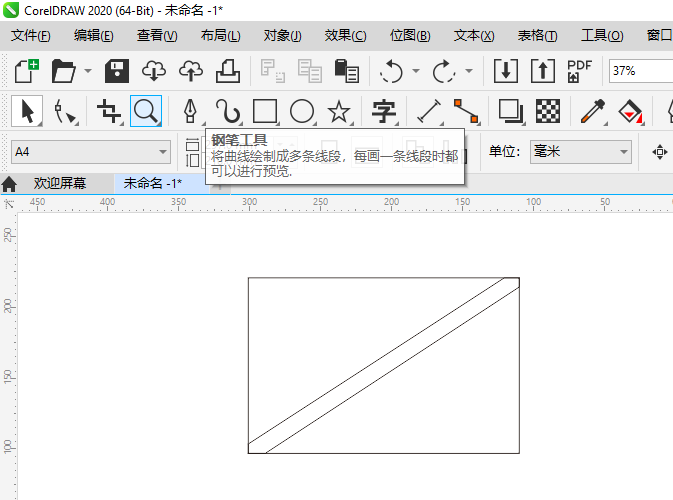Click the 37% zoom level field
This screenshot has height=500, width=673.
(640, 71)
